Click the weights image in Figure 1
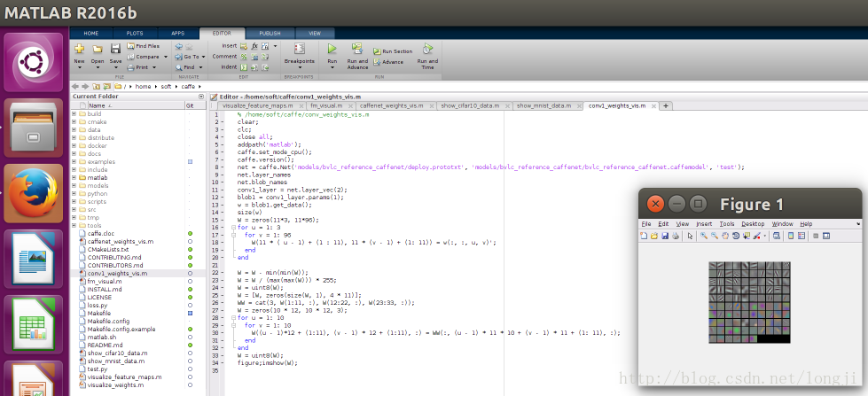The height and width of the screenshot is (396, 868). (x=749, y=302)
